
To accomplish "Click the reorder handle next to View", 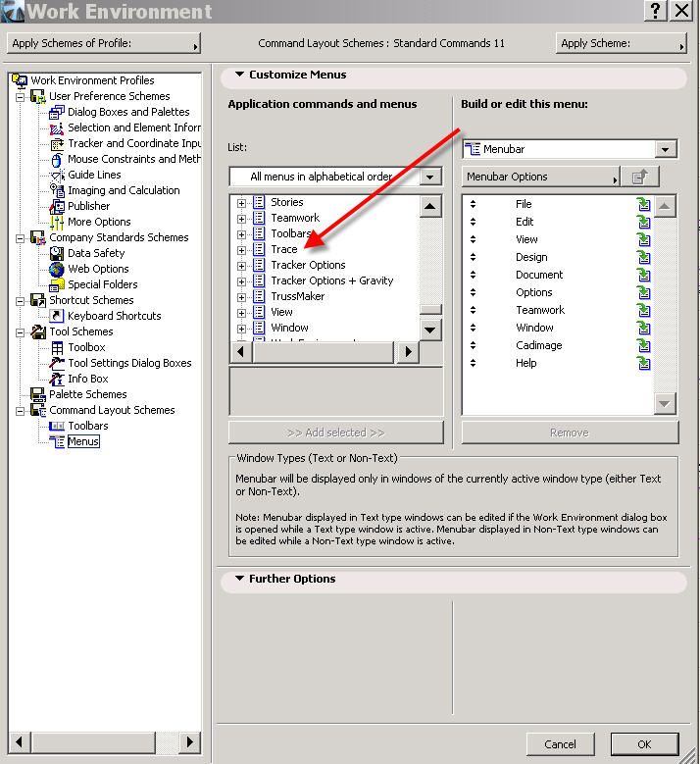I will pos(473,239).
